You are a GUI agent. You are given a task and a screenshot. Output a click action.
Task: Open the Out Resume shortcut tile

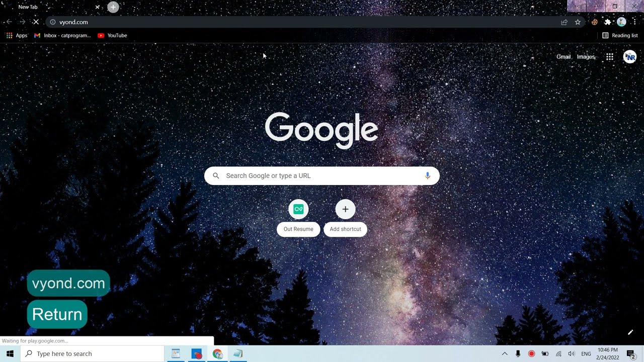298,218
